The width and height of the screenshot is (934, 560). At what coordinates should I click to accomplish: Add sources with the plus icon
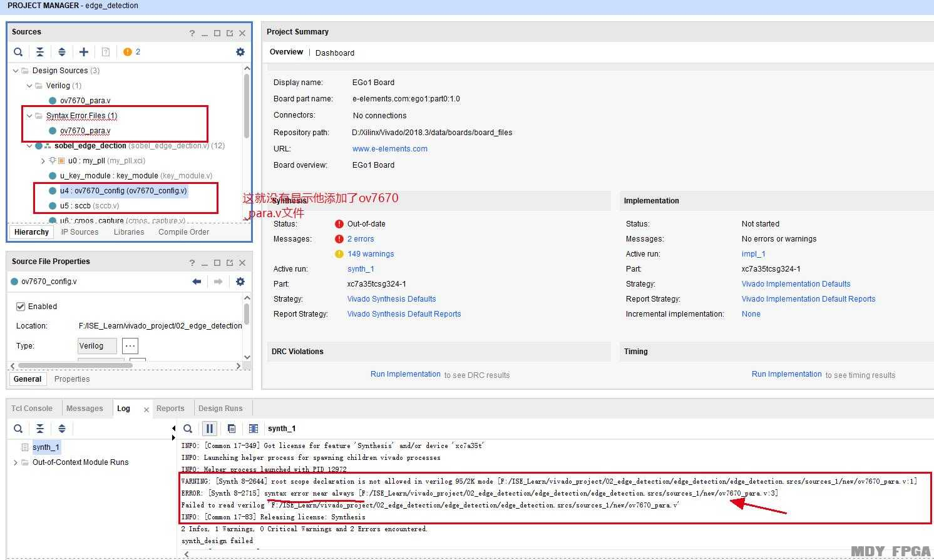pyautogui.click(x=84, y=52)
